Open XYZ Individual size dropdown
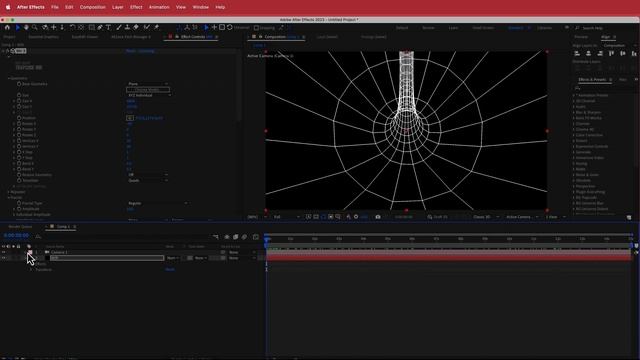The height and width of the screenshot is (360, 640). click(149, 95)
